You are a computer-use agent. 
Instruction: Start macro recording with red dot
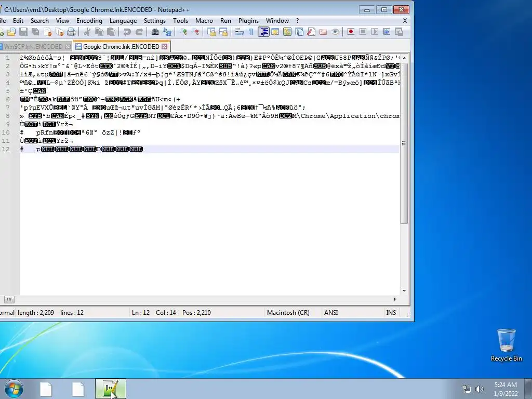tap(351, 32)
